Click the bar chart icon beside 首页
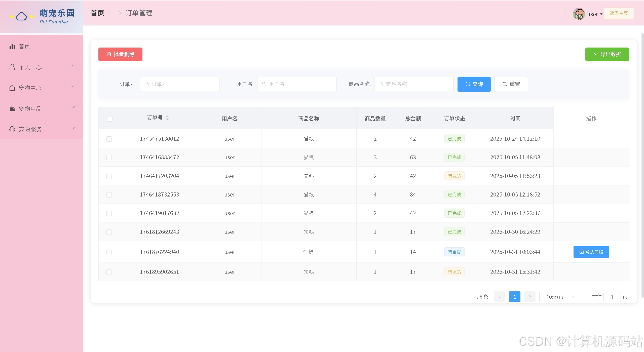 12,46
